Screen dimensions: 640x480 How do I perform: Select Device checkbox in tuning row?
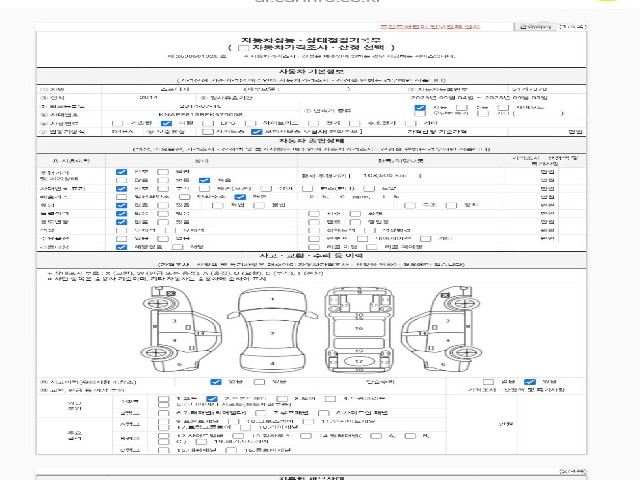point(451,205)
